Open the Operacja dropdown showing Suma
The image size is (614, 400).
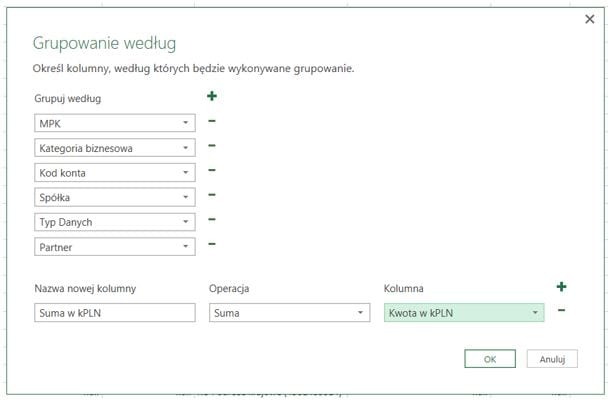point(360,313)
